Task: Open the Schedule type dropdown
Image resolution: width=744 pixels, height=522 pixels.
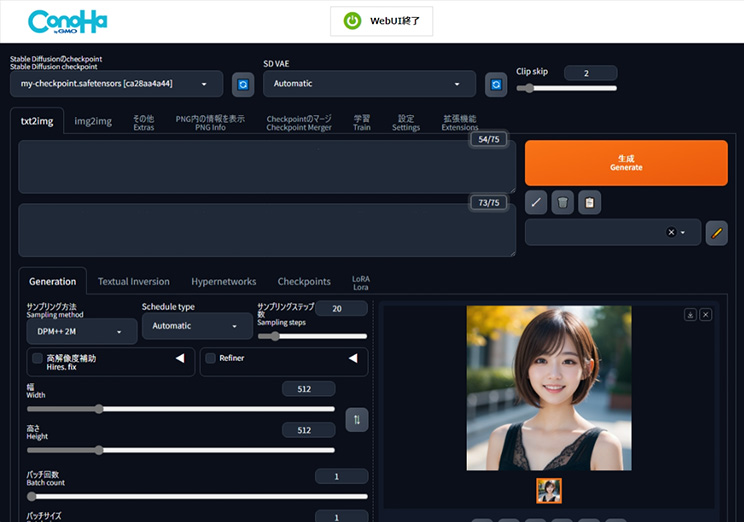Action: 196,326
